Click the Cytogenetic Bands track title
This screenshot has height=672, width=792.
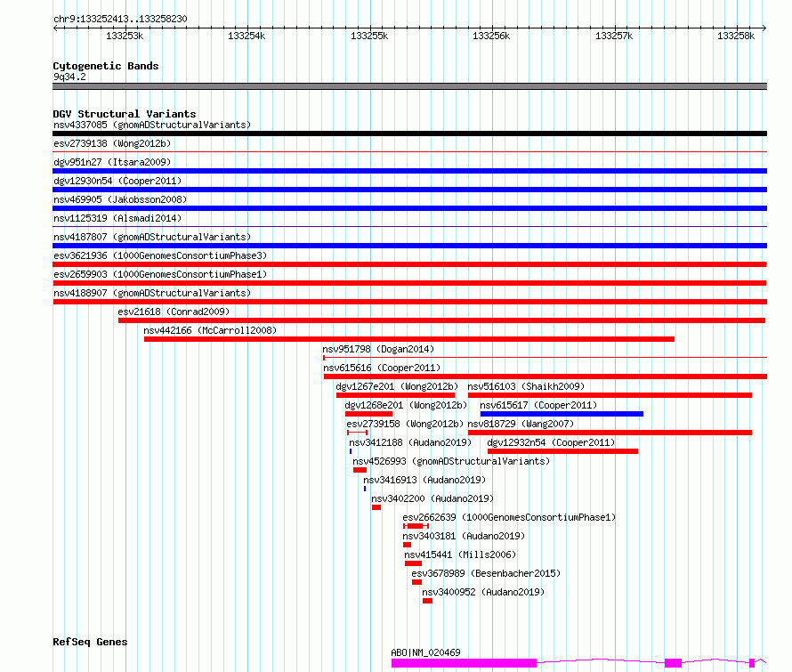point(106,66)
